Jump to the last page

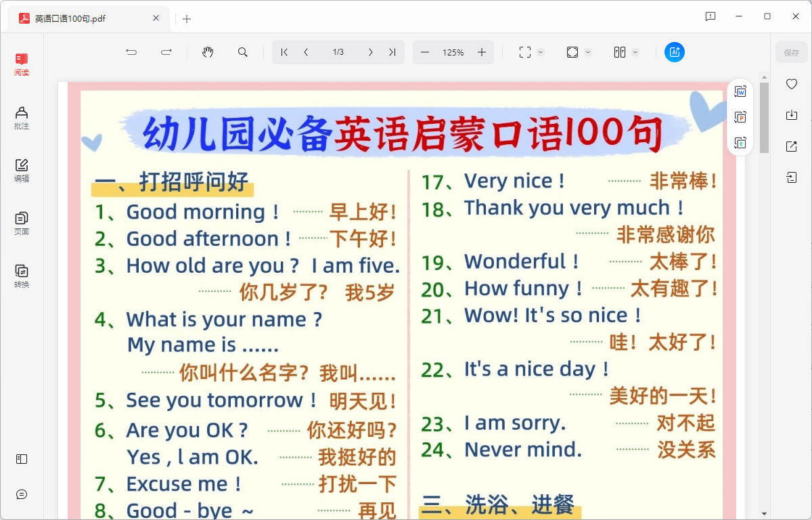pos(392,52)
